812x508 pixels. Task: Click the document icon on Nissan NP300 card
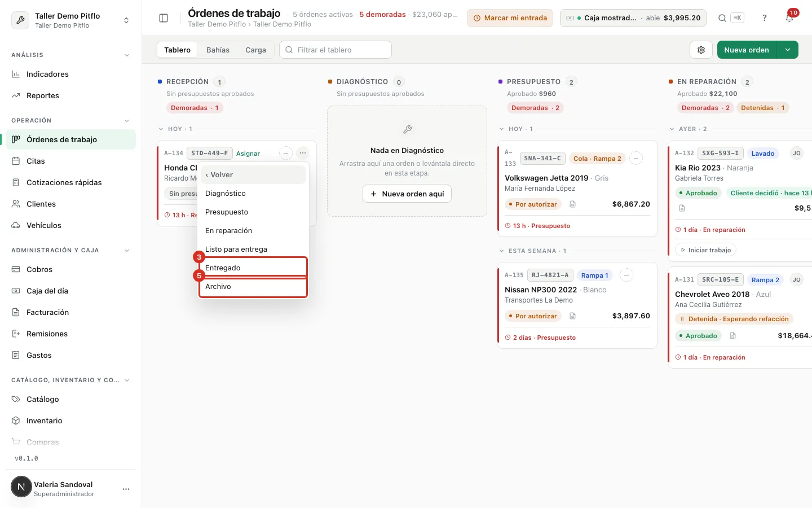(572, 316)
